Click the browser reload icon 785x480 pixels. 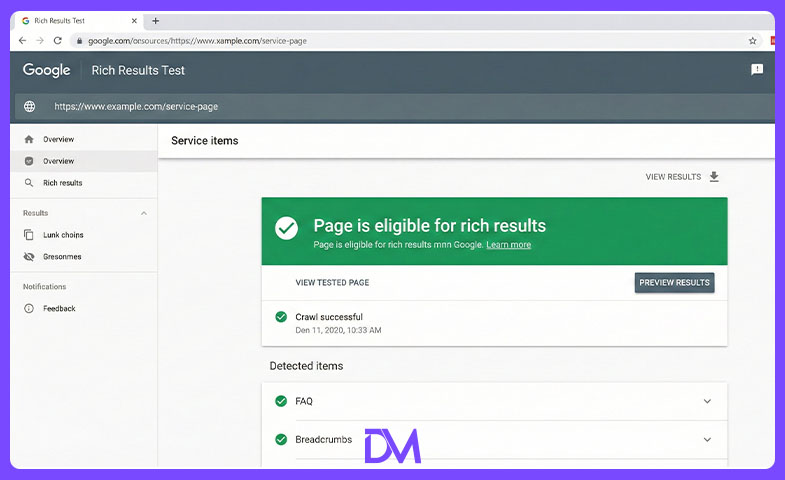click(x=58, y=41)
